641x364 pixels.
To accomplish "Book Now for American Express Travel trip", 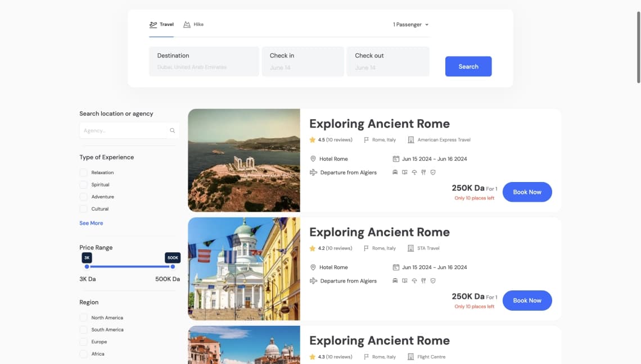I will click(x=527, y=192).
